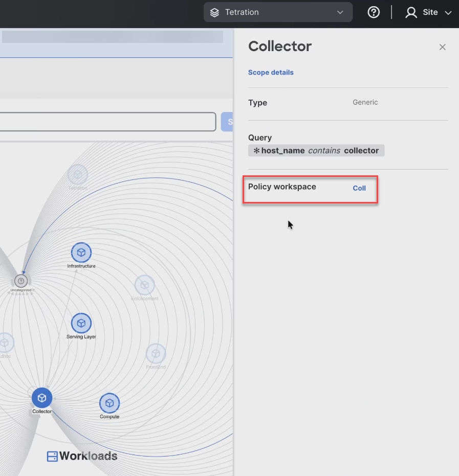Select the partially visible Adhoc node

pos(5,343)
